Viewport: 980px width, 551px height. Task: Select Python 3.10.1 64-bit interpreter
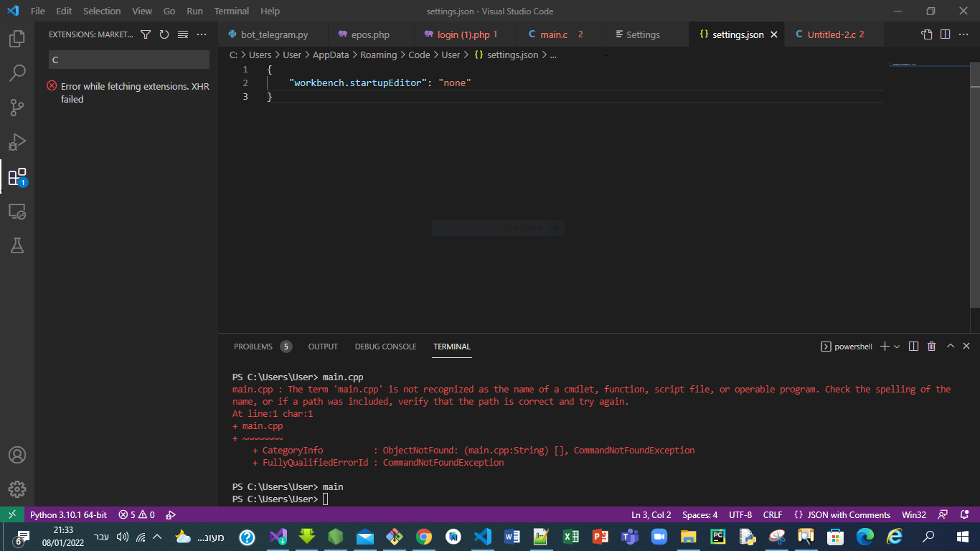click(x=68, y=514)
